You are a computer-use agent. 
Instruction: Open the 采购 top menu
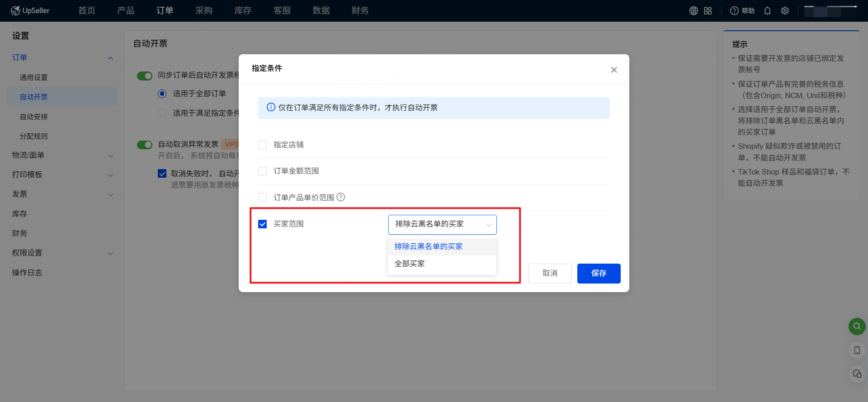click(x=204, y=11)
